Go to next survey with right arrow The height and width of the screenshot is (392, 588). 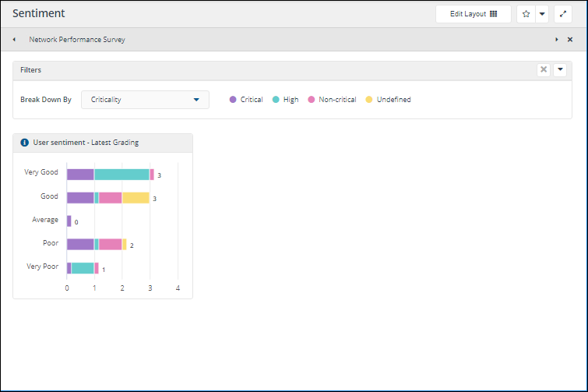(556, 40)
